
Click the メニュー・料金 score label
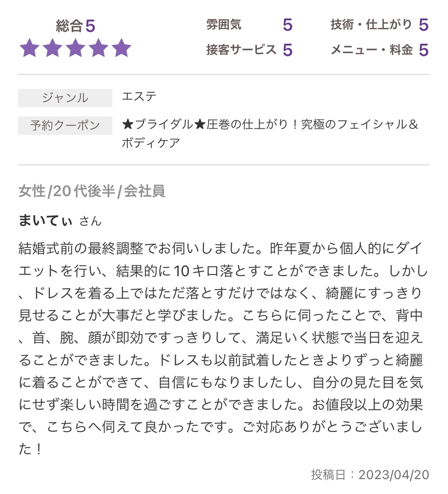372,49
